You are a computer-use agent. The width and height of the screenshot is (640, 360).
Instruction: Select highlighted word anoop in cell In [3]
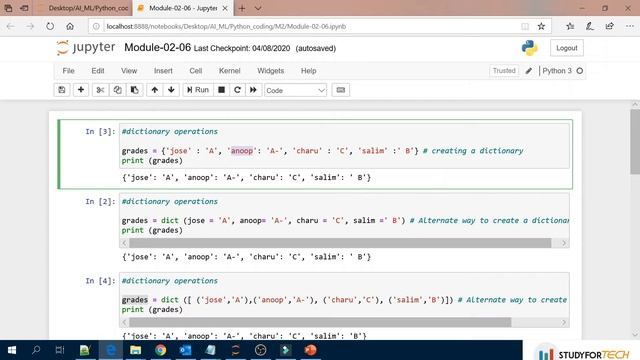[x=242, y=151]
